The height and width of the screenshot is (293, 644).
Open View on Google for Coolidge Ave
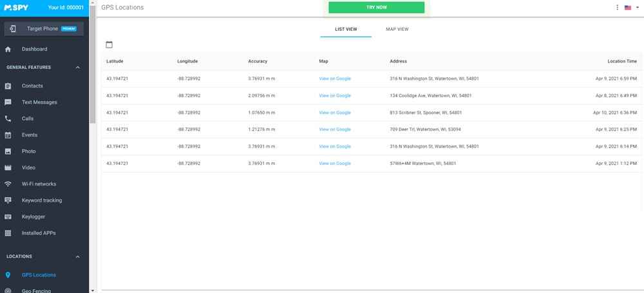(335, 95)
